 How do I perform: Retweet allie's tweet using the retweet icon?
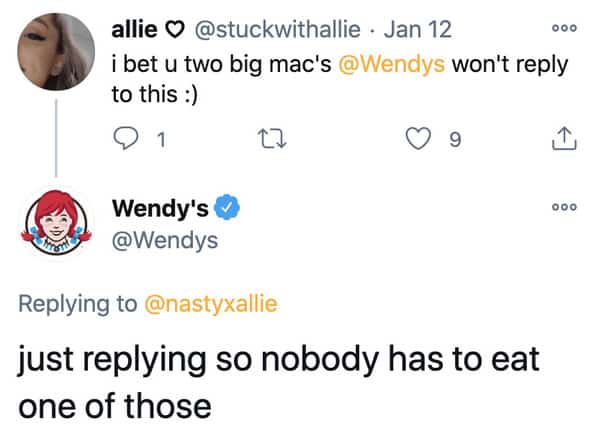tap(272, 139)
